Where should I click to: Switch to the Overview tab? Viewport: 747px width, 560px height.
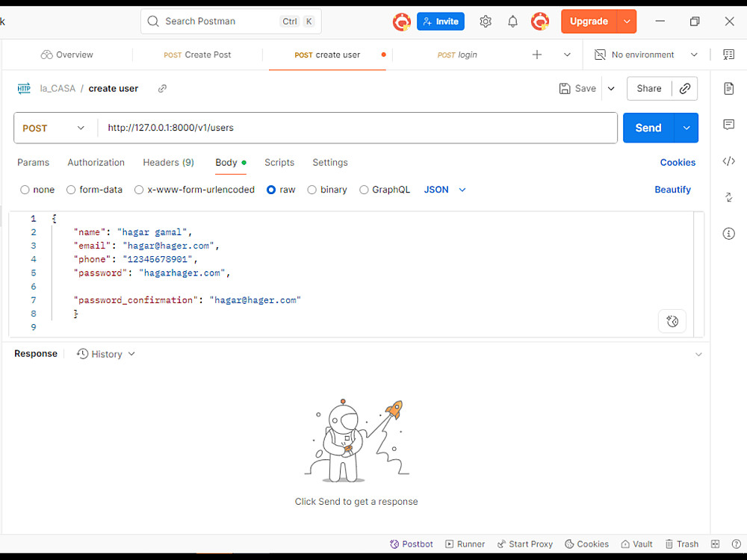tap(67, 55)
